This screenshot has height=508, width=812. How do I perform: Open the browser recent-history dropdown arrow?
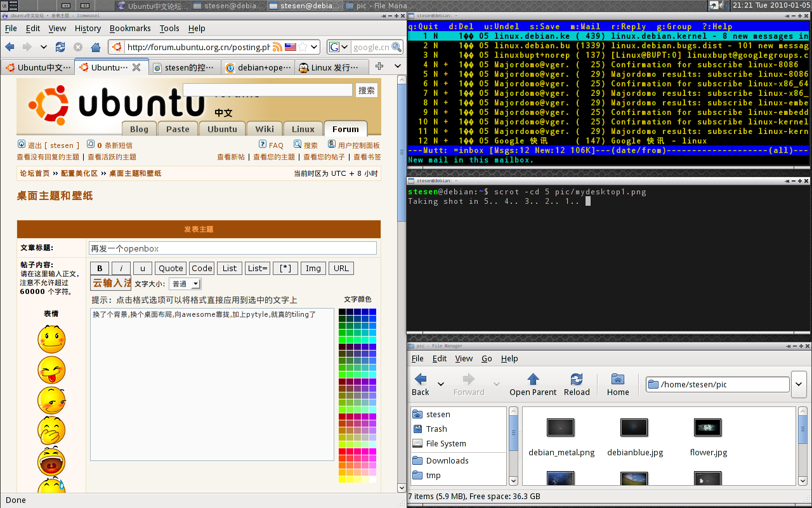point(43,47)
